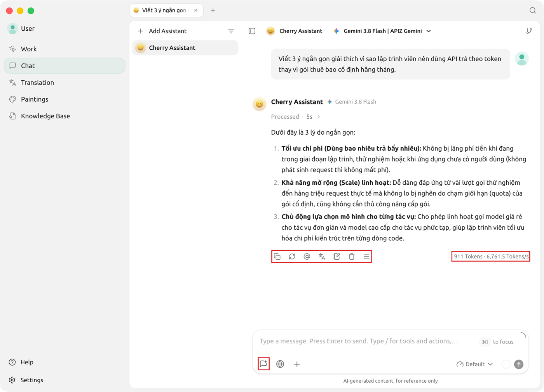Viewport: 544px width, 392px height.
Task: Translate the assistant reply
Action: point(322,257)
